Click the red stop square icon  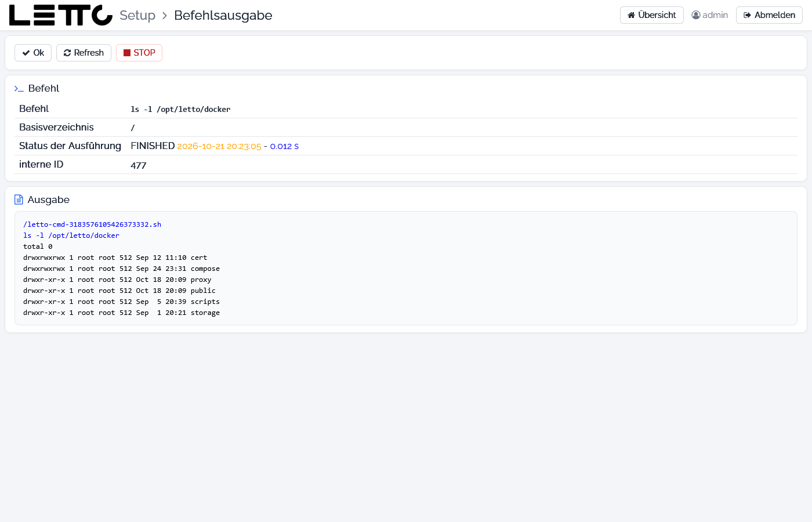[x=127, y=53]
